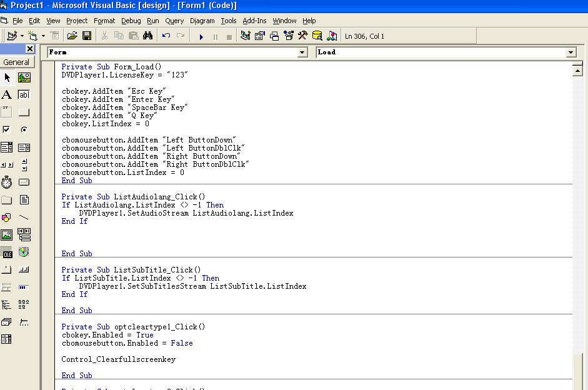Select the Timer control in the toolbox

point(7,182)
